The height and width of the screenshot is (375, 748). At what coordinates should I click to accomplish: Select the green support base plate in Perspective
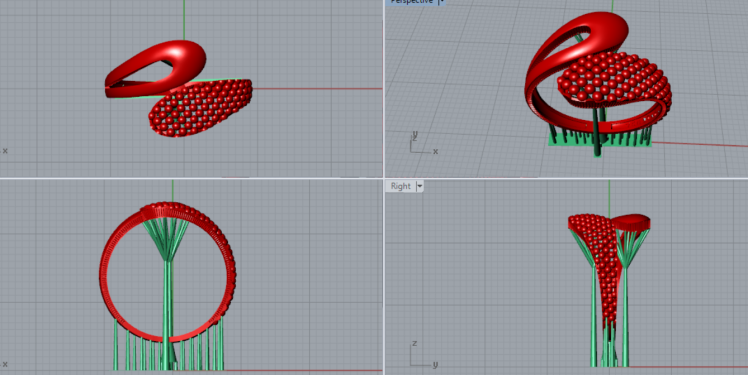tap(600, 138)
